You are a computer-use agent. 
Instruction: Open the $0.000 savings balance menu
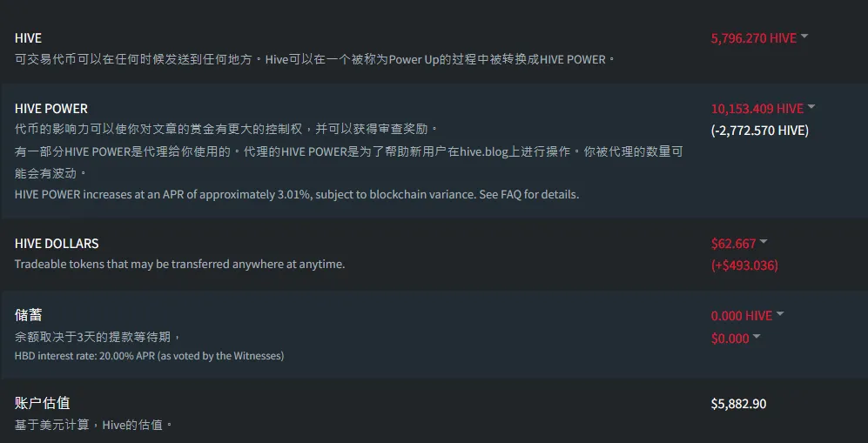(x=730, y=339)
